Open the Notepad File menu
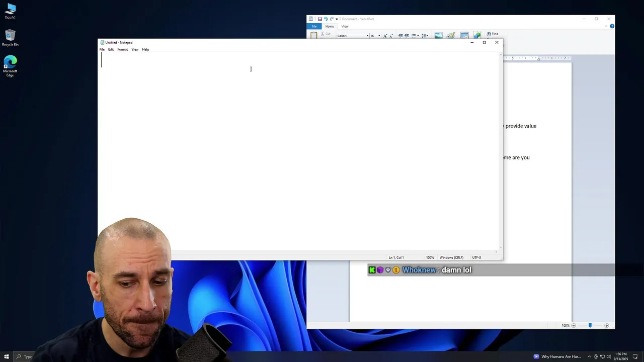644x362 pixels. click(102, 49)
